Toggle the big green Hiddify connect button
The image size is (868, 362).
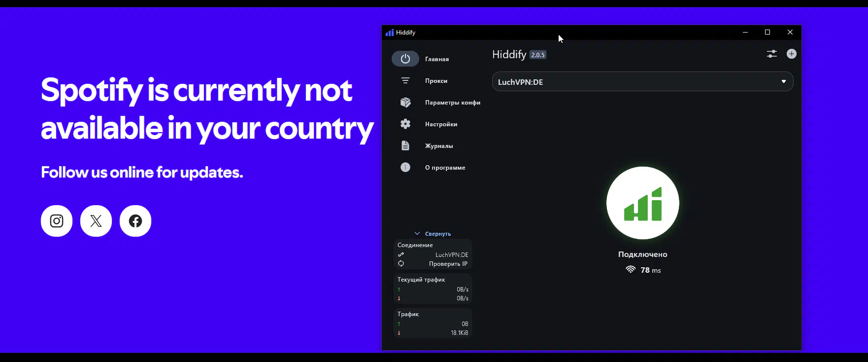pos(643,203)
